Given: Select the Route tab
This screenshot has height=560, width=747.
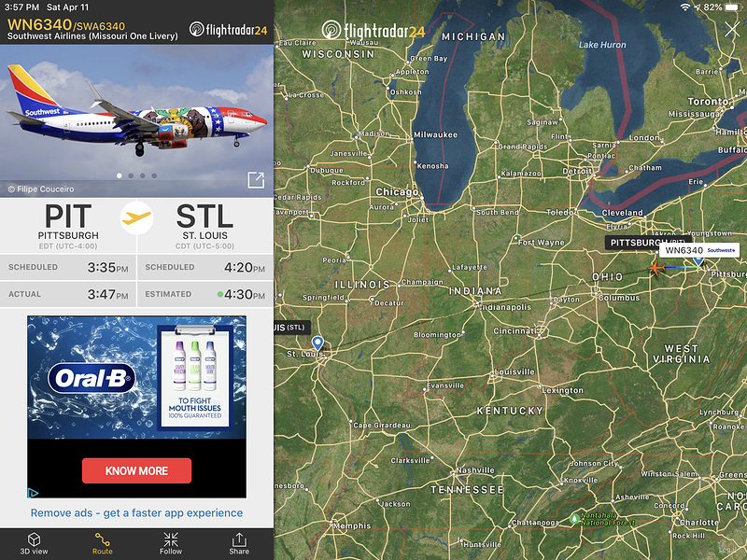Looking at the screenshot, I should (x=103, y=543).
